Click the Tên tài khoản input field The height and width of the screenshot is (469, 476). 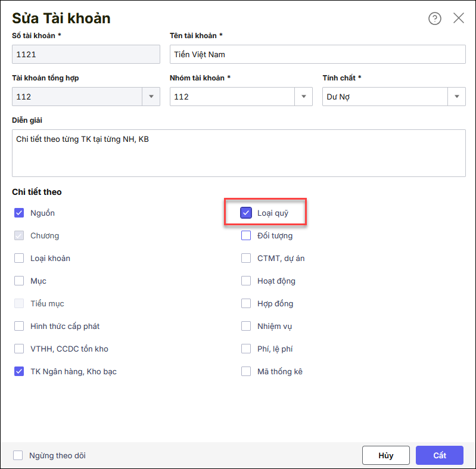click(317, 54)
